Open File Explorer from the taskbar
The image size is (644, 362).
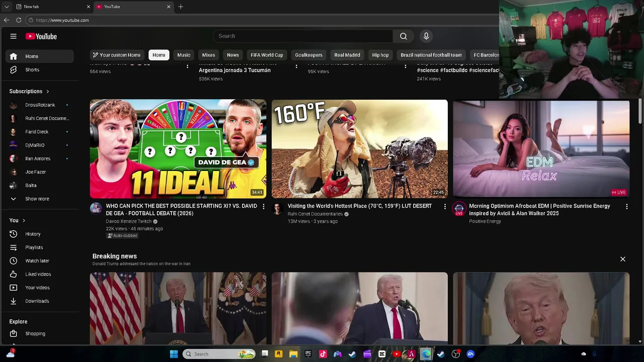[293, 354]
